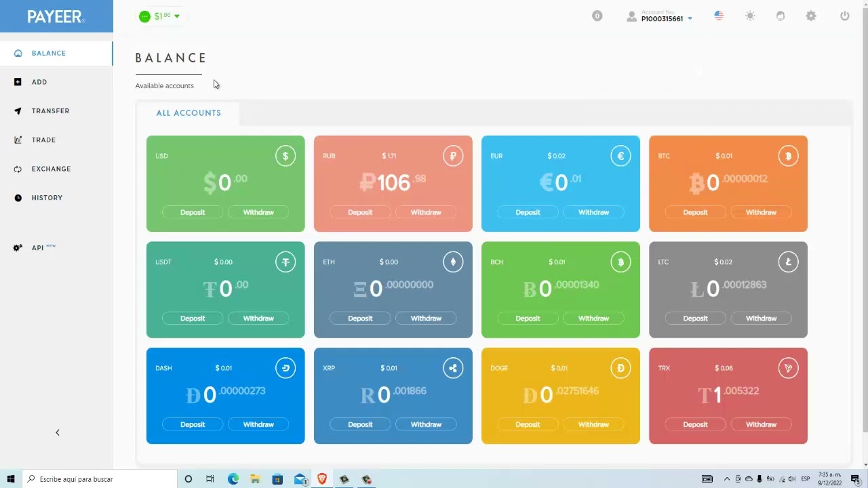868x488 pixels.
Task: Click Withdraw on DASH card
Action: click(258, 424)
